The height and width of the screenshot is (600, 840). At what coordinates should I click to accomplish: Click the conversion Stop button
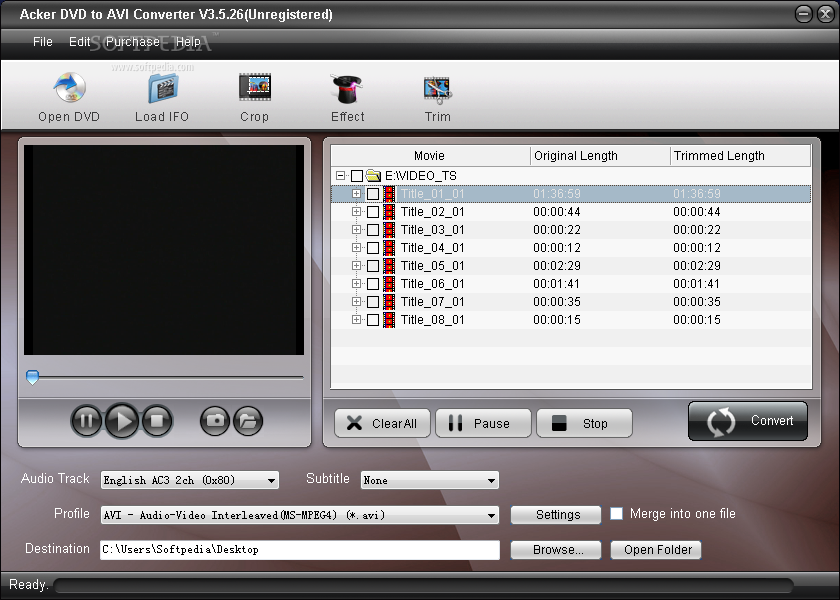584,423
